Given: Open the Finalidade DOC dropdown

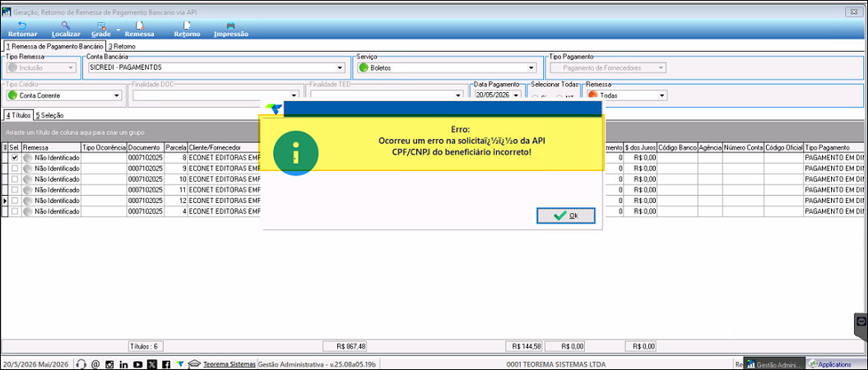Looking at the screenshot, I should [294, 95].
